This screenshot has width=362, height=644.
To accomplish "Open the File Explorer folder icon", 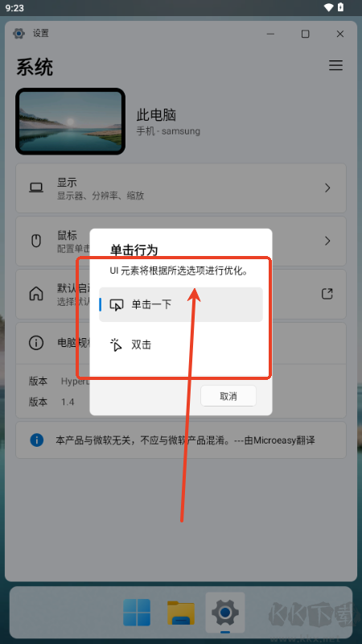I will pos(180,613).
